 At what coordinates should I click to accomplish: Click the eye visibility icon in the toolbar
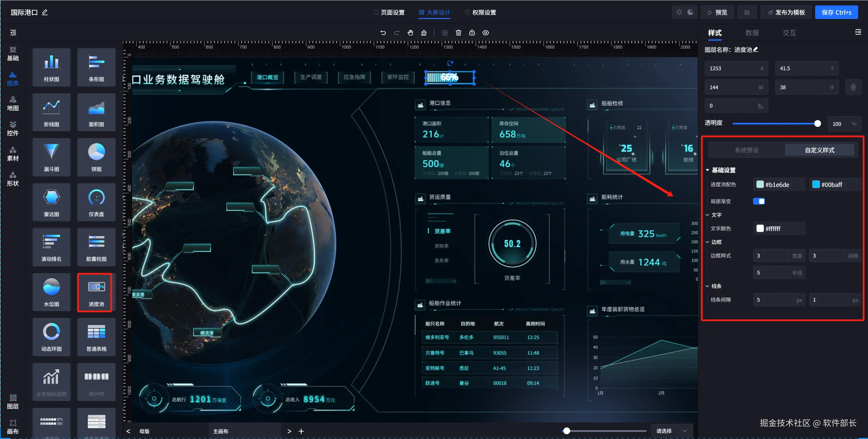click(486, 33)
